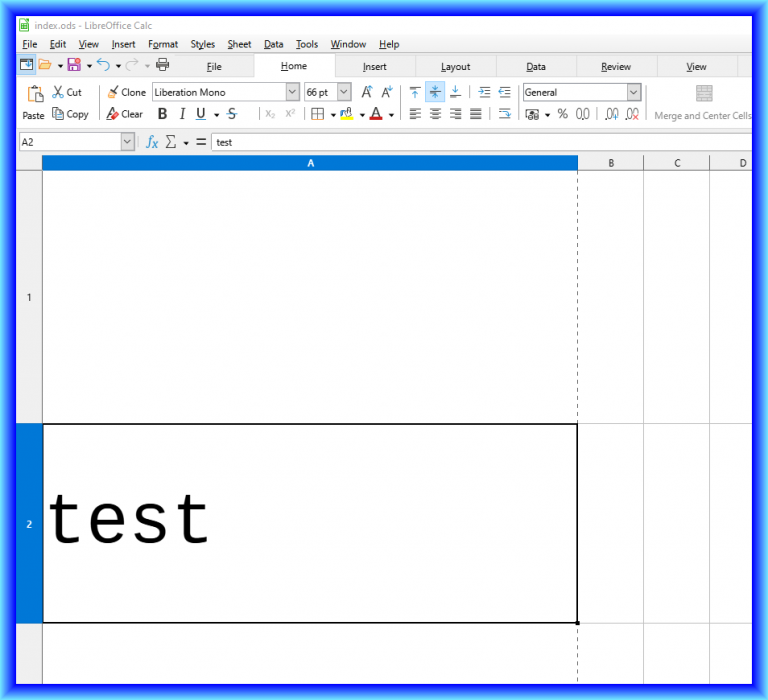Increase font size with the larger A icon

pyautogui.click(x=367, y=92)
